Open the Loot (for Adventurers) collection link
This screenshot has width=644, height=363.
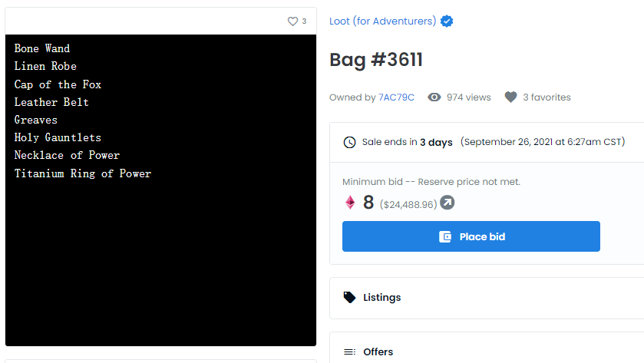pyautogui.click(x=382, y=21)
